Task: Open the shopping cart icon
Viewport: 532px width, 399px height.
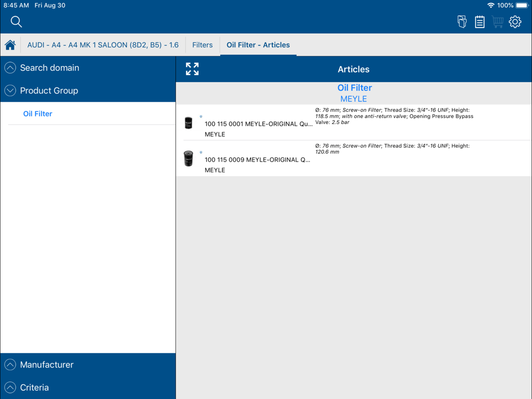Action: (497, 22)
